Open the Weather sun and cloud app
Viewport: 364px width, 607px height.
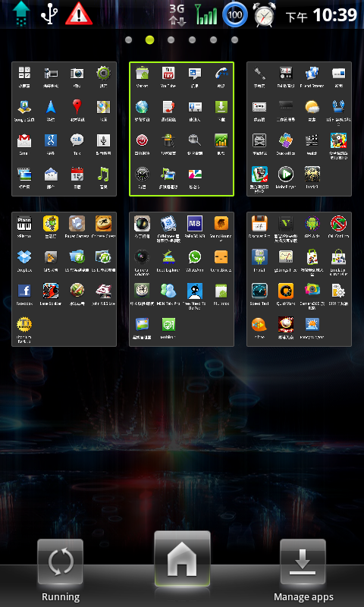click(312, 106)
